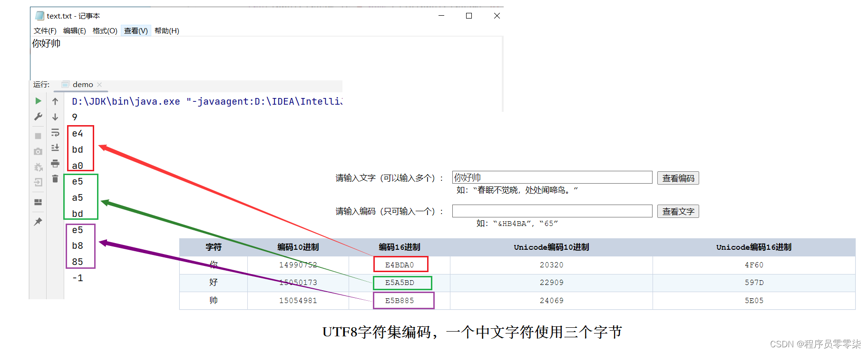
Task: Click the down arrow console navigation icon
Action: pos(55,117)
